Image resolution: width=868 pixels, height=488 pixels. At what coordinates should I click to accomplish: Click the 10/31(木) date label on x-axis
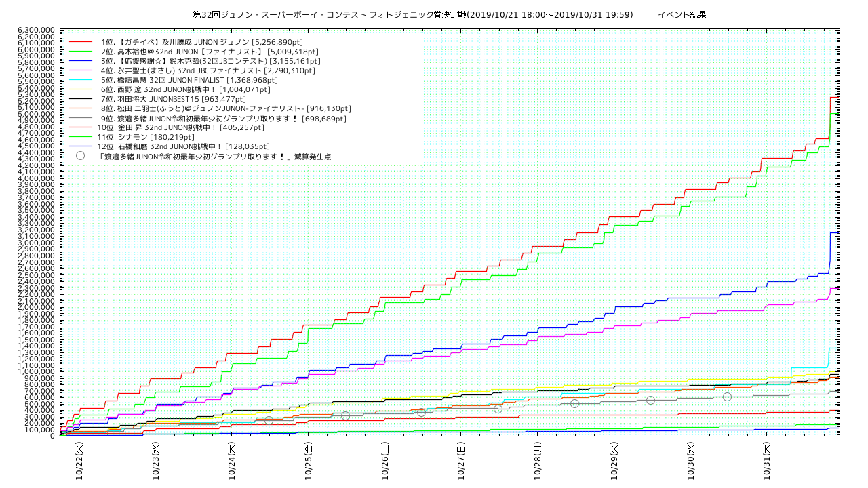tap(767, 461)
